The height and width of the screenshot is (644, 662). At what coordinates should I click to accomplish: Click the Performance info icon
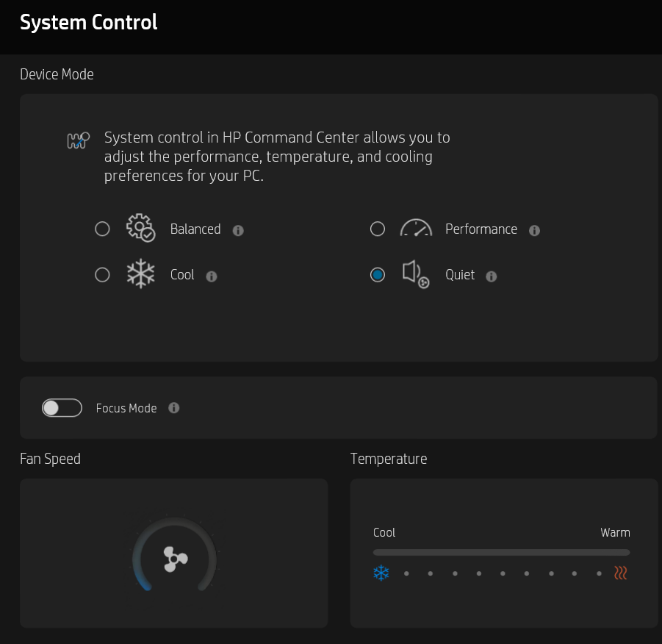coord(534,230)
